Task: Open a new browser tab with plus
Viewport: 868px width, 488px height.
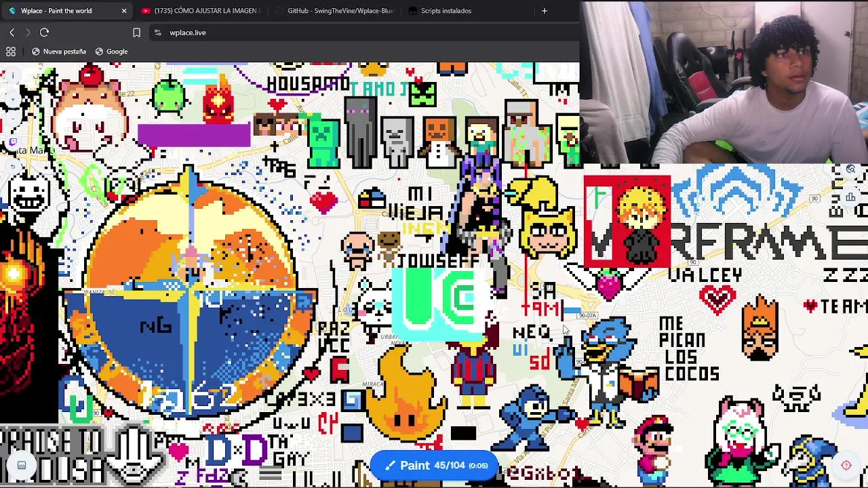Action: tap(544, 11)
